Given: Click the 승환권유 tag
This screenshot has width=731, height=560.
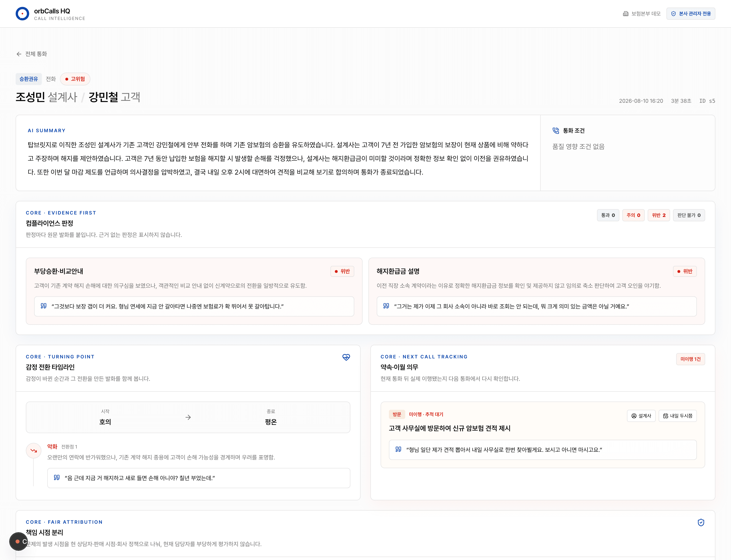Looking at the screenshot, I should [29, 79].
